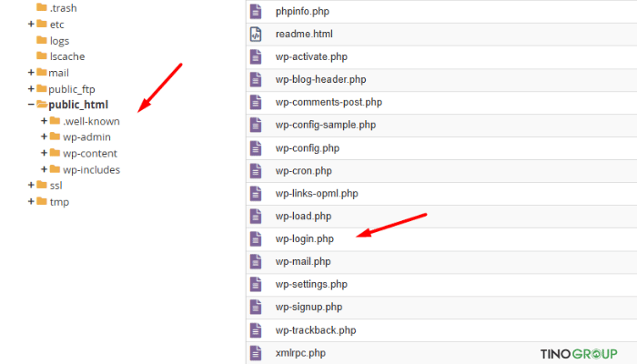
Task: Click the wp-mail.php file icon
Action: tap(256, 262)
